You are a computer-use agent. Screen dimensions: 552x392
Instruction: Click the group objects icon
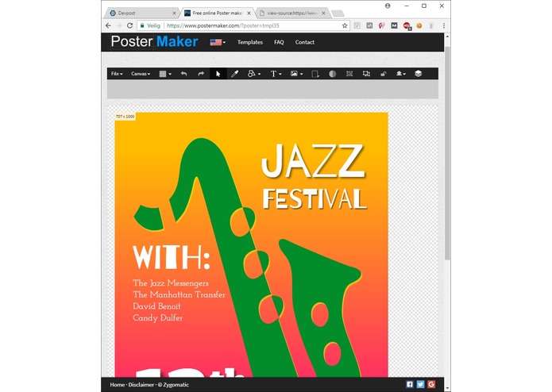[349, 74]
